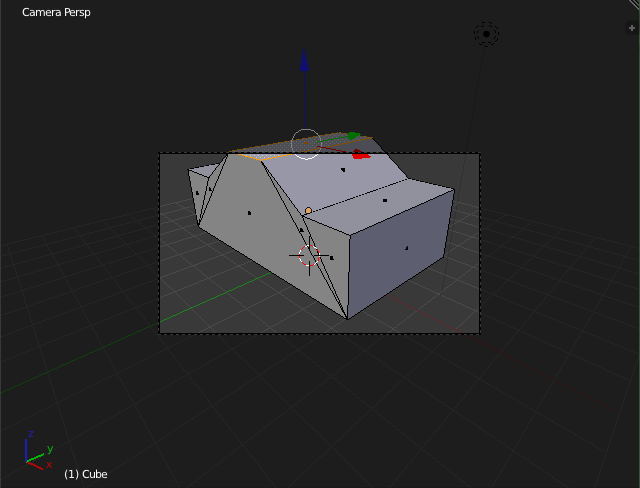This screenshot has height=488, width=640.
Task: Select the lamp object with dashed circle
Action: (486, 35)
